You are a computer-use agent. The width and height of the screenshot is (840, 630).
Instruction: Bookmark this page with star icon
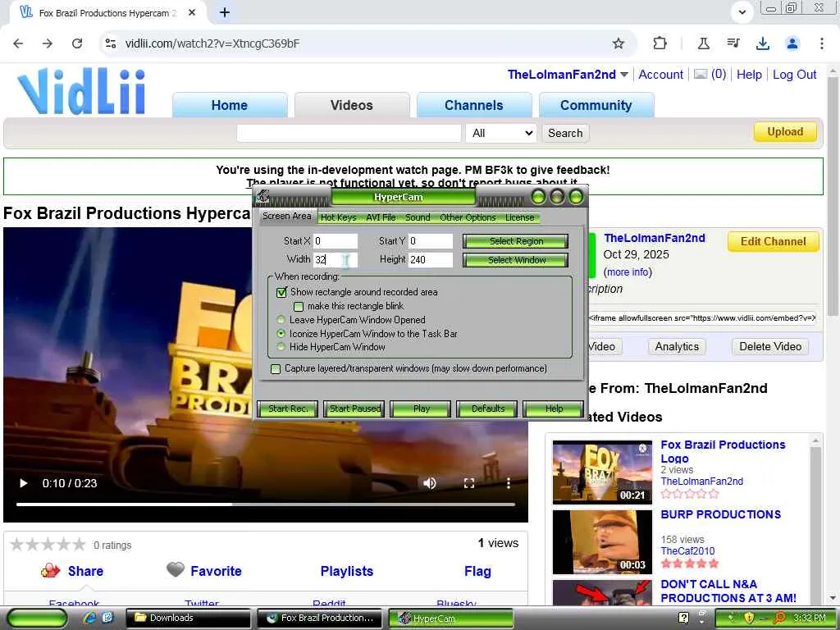pos(619,43)
